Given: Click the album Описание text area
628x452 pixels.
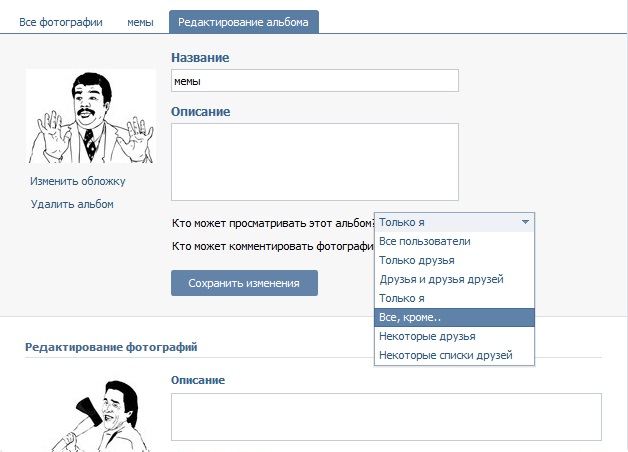Looking at the screenshot, I should (x=315, y=162).
